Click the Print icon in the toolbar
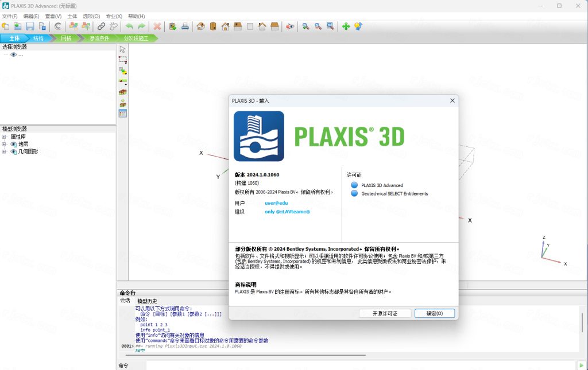 point(185,26)
